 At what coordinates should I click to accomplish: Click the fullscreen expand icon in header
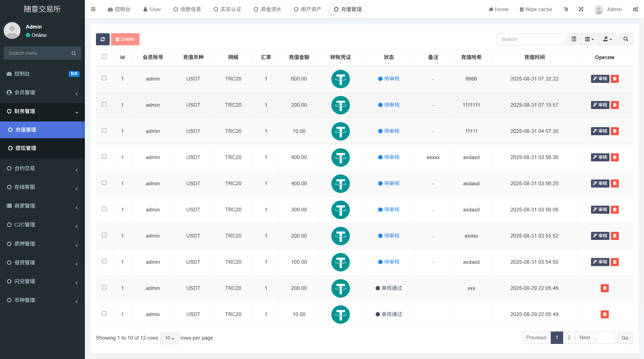coord(581,9)
